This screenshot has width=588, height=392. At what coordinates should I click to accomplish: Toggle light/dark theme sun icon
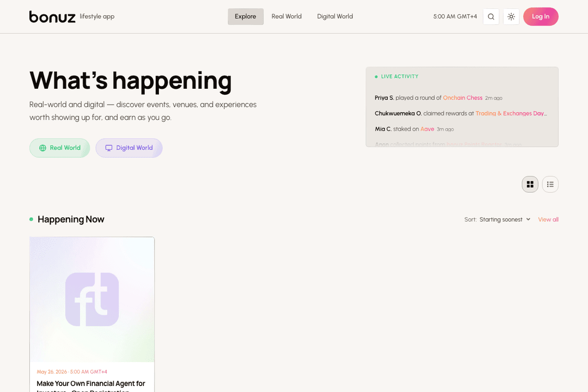[511, 16]
